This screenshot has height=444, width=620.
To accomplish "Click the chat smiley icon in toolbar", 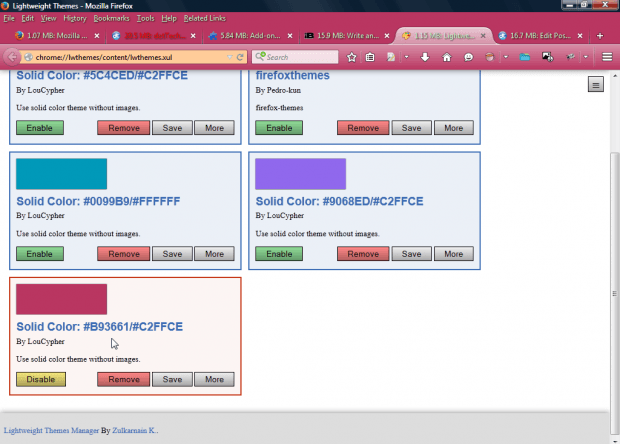I will (x=469, y=57).
